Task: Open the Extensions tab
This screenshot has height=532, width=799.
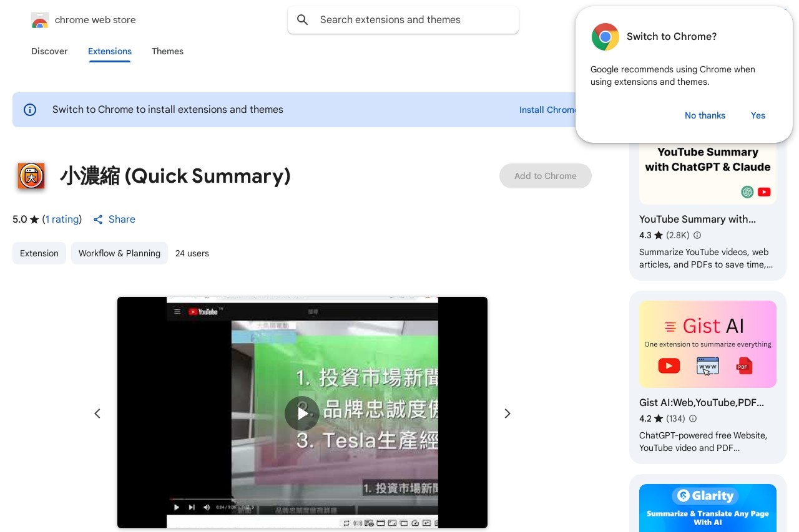Action: (x=110, y=51)
